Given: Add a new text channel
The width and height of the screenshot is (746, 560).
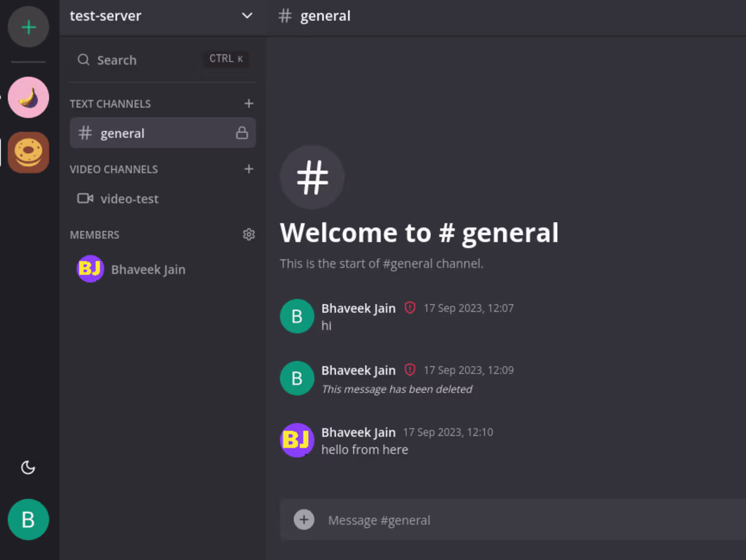Looking at the screenshot, I should [x=249, y=103].
